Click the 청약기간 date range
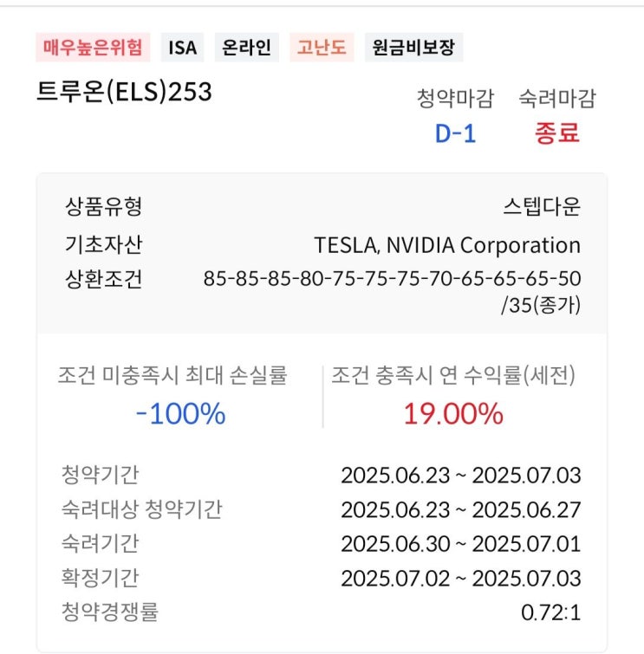 (460, 476)
